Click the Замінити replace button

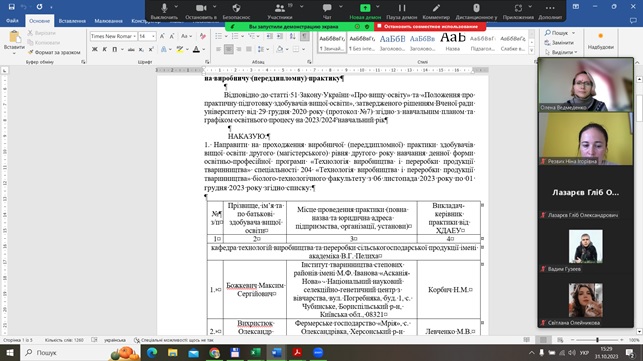coord(559,43)
